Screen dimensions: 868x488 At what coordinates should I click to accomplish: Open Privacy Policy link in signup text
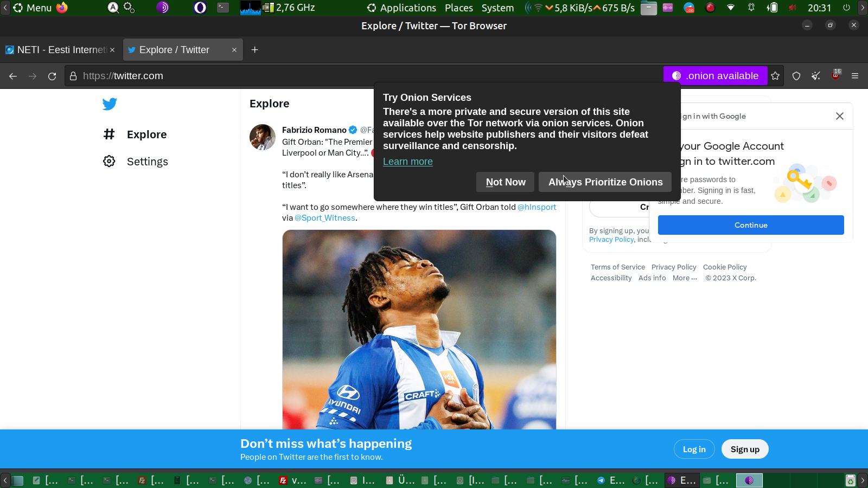point(611,240)
